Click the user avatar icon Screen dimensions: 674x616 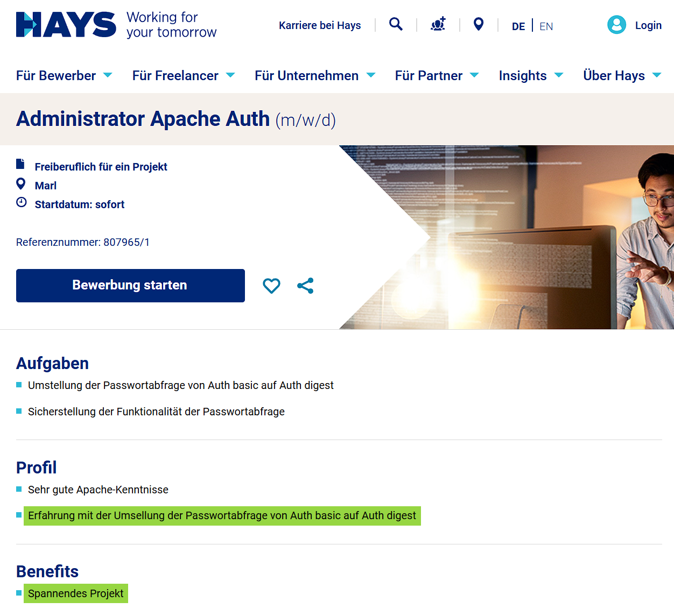click(616, 25)
